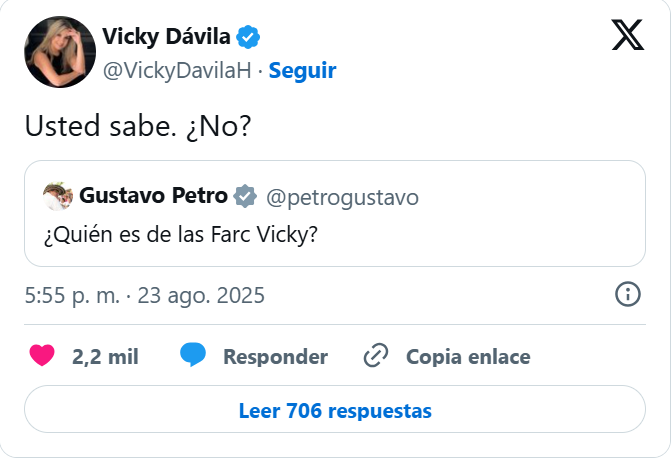
Task: Click the blue reply bubble icon
Action: [192, 356]
